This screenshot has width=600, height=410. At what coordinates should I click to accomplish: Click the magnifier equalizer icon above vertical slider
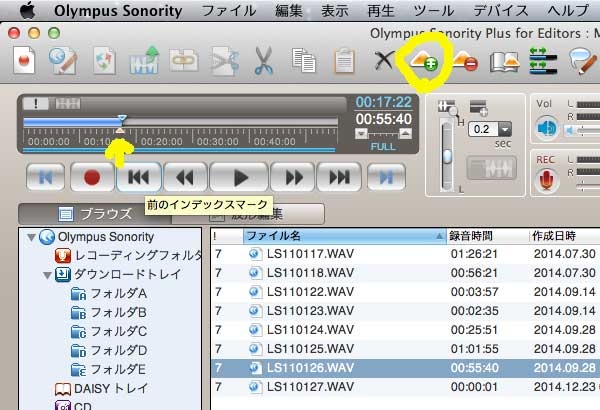(448, 108)
